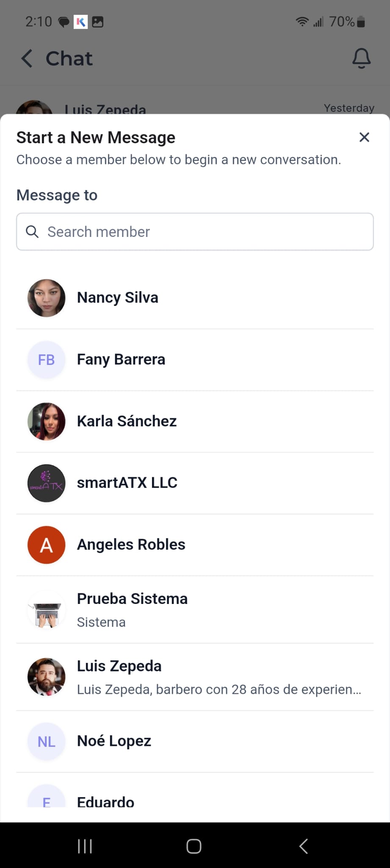Open notifications bell icon
The width and height of the screenshot is (390, 868).
(x=361, y=58)
